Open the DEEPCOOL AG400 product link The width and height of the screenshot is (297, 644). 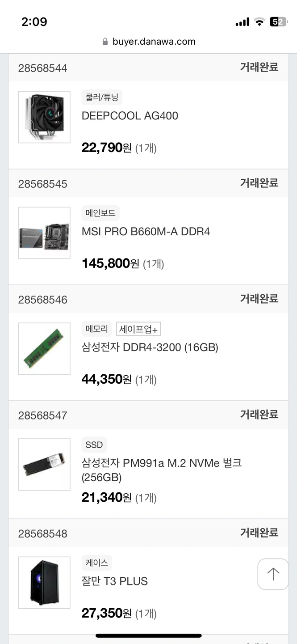tap(130, 116)
